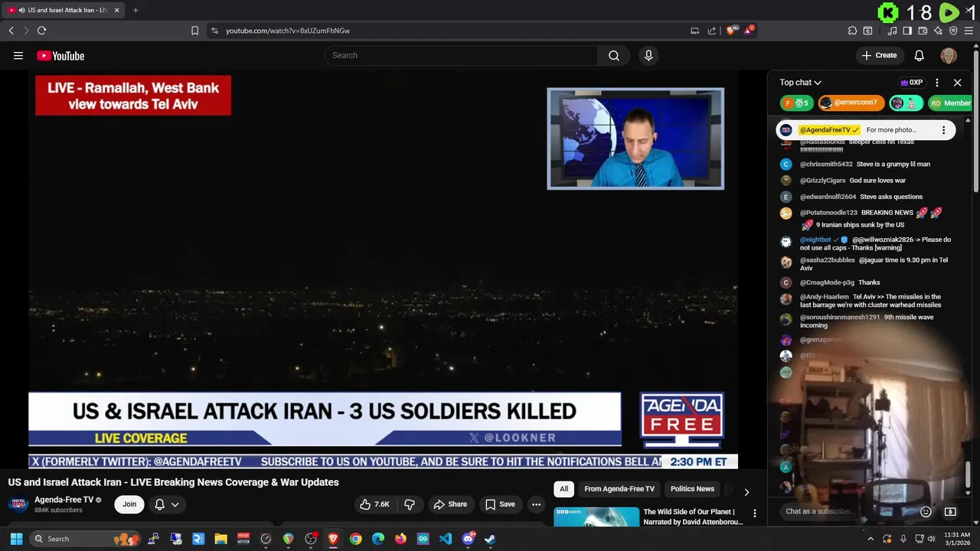The height and width of the screenshot is (551, 980).
Task: Open File Explorer from taskbar
Action: point(220,539)
